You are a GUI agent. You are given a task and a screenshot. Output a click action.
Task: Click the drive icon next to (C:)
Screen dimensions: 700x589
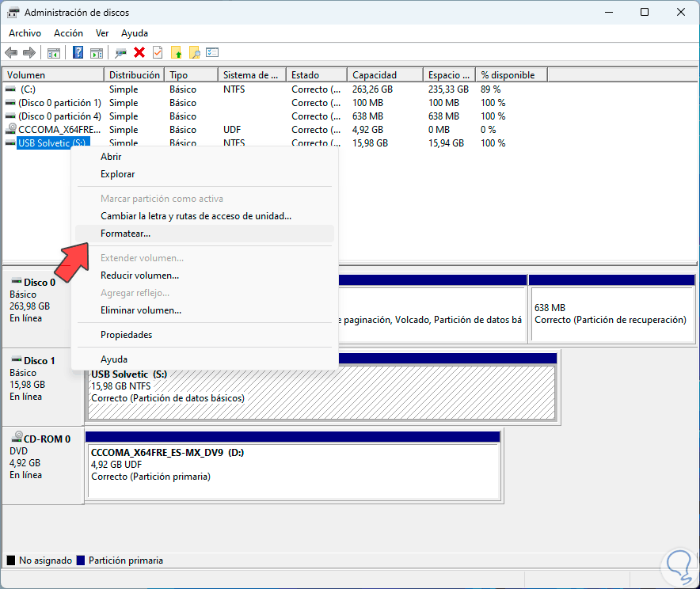10,89
